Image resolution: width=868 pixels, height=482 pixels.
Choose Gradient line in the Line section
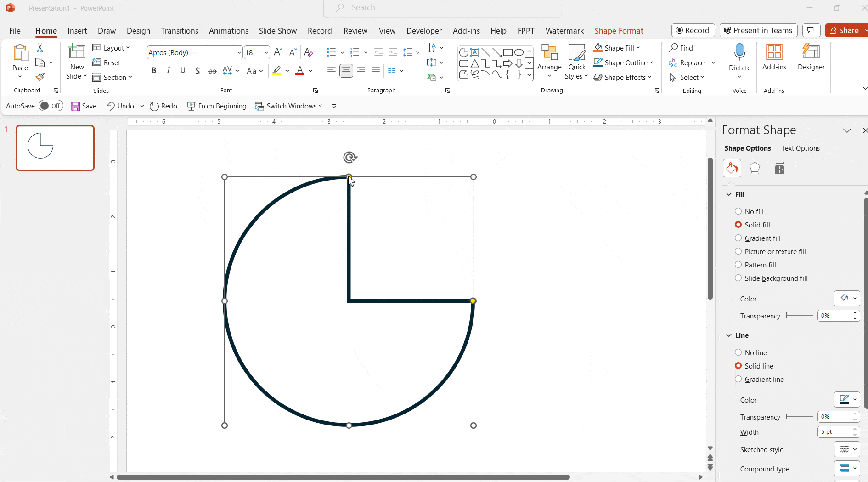(x=738, y=379)
